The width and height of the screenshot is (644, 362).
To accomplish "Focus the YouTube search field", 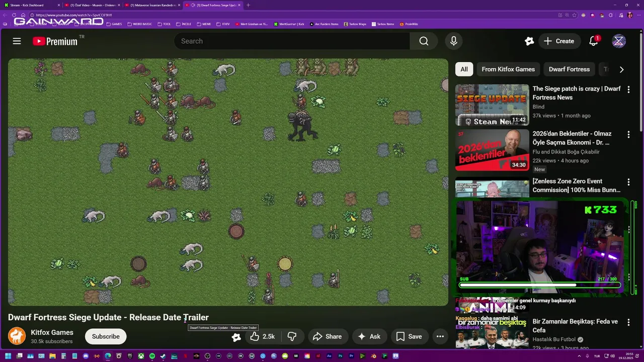I will pyautogui.click(x=292, y=41).
